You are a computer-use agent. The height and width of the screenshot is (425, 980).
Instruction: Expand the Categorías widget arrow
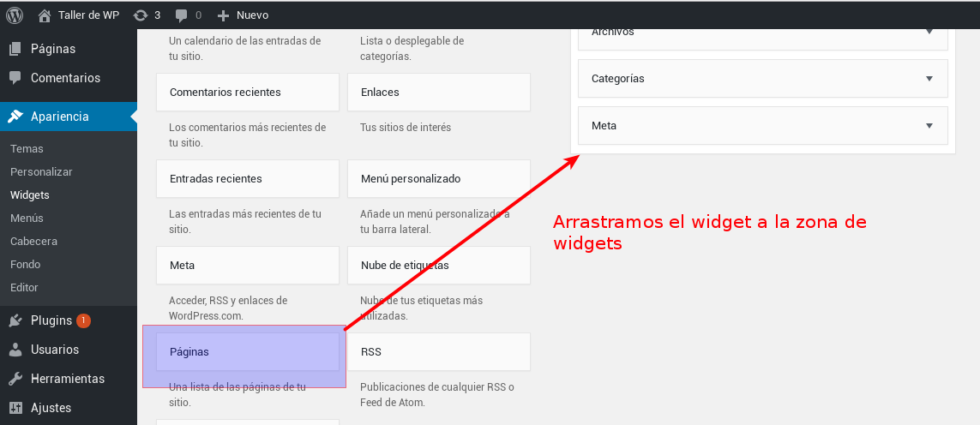pos(929,79)
